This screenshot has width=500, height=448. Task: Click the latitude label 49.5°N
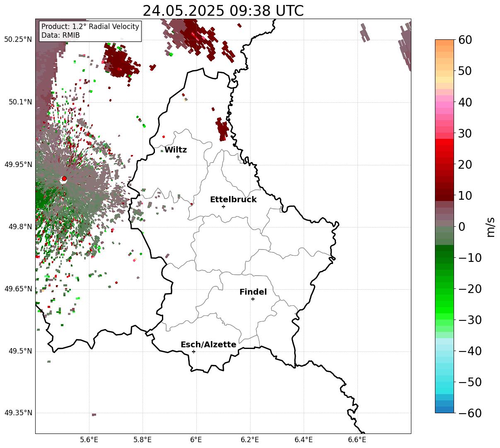click(x=20, y=351)
